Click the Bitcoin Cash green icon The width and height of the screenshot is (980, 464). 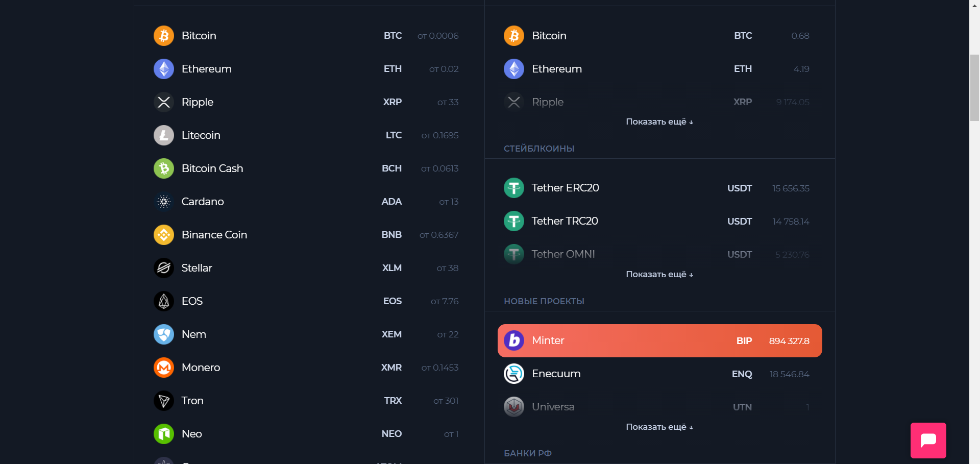[x=164, y=168]
